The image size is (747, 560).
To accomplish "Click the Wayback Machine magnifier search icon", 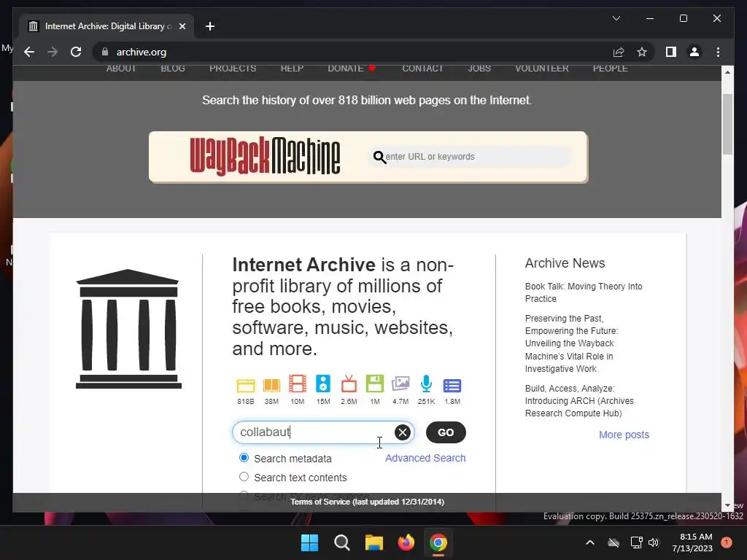I will (379, 157).
